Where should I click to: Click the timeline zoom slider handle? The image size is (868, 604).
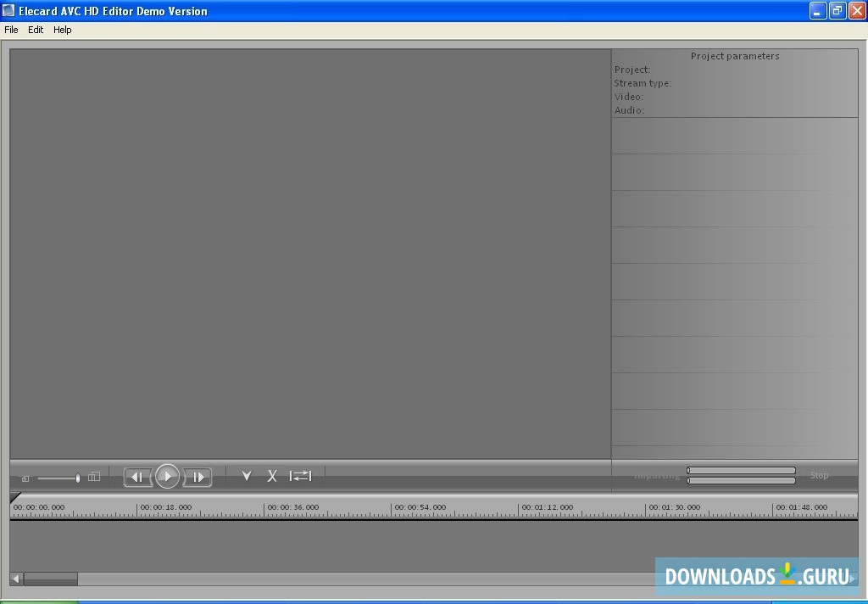pyautogui.click(x=77, y=478)
